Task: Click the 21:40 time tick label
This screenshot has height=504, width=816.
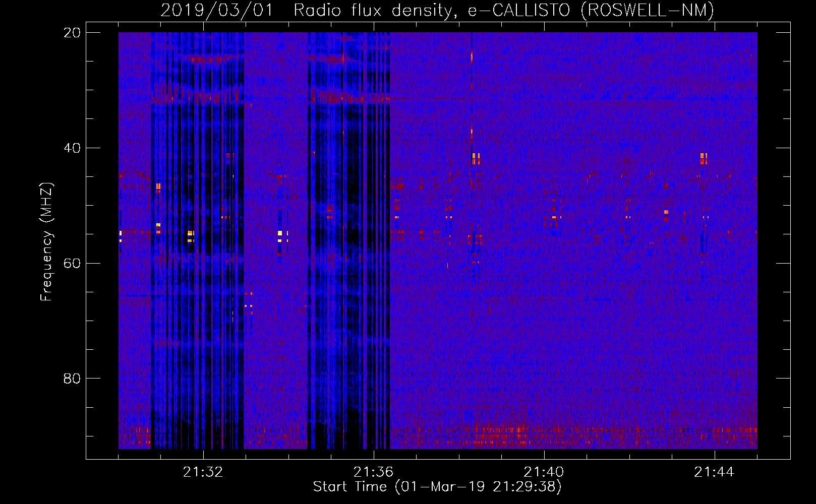Action: 544,472
